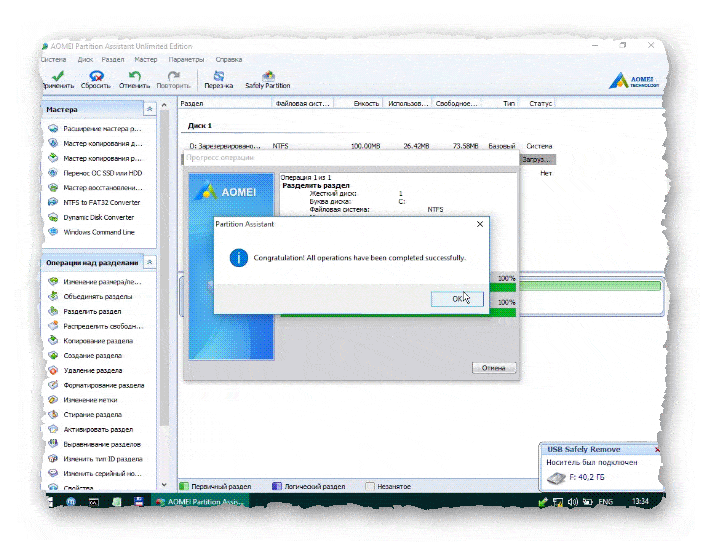Image resolution: width=704 pixels, height=544 pixels.
Task: Click the lower 100% progress bar
Action: 398,312
